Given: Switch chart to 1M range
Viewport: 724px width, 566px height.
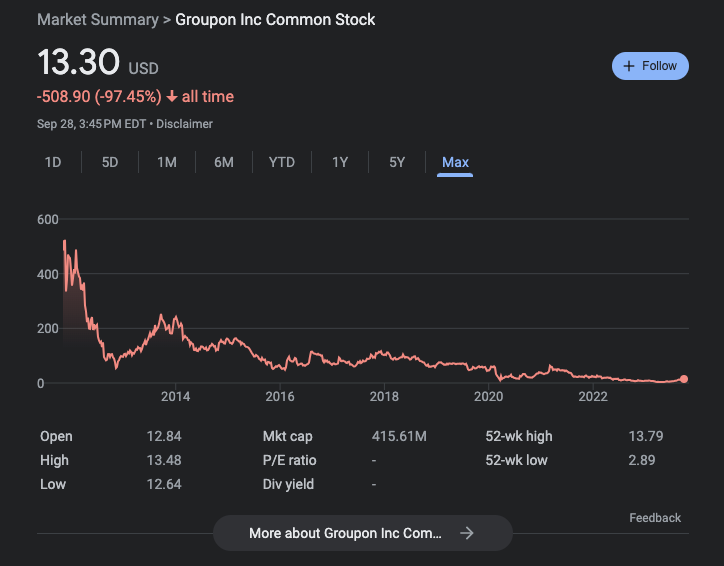Looking at the screenshot, I should (167, 162).
